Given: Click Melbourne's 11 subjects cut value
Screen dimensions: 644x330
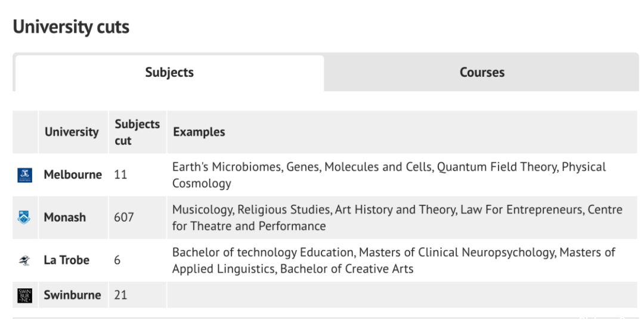Looking at the screenshot, I should [x=120, y=175].
